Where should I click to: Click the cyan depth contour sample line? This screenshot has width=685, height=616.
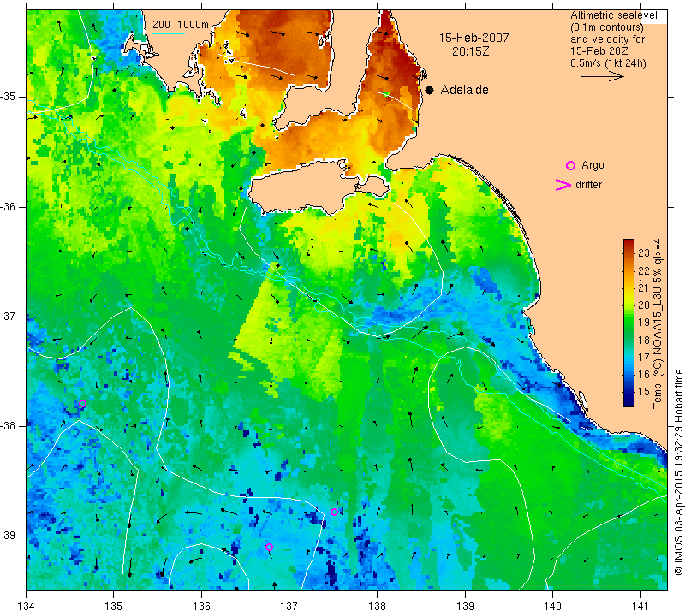click(169, 33)
